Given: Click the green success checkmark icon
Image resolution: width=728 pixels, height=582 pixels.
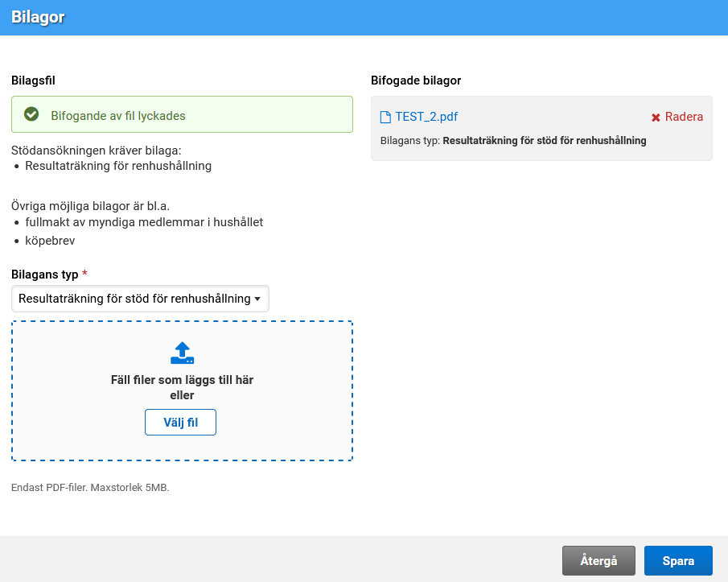Looking at the screenshot, I should click(x=31, y=114).
